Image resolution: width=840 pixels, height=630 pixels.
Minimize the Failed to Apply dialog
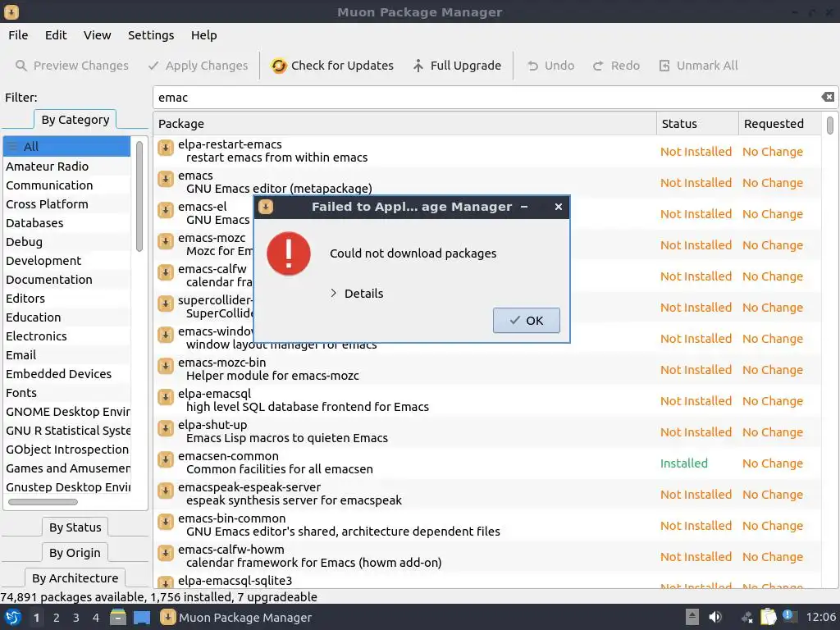click(524, 207)
